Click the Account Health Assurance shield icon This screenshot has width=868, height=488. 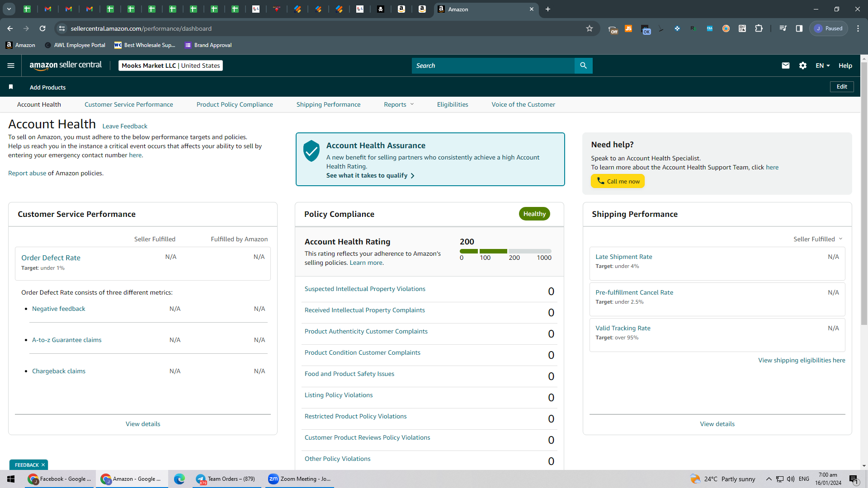point(311,150)
